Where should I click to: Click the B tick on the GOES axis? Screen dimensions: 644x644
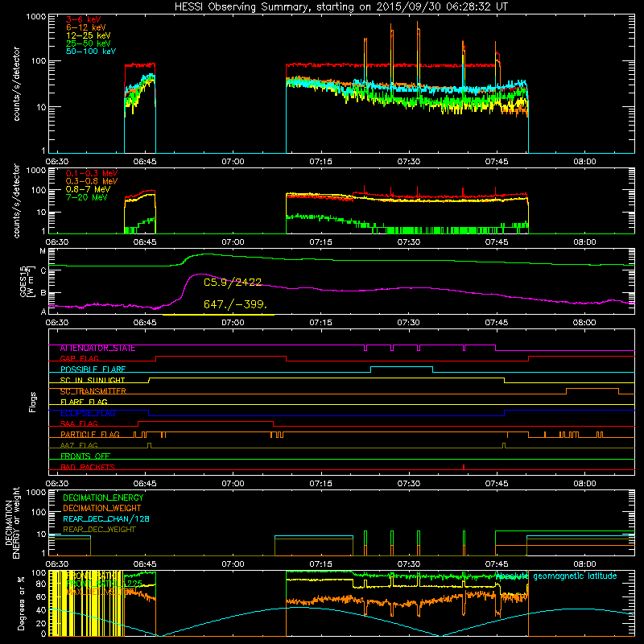pos(43,293)
